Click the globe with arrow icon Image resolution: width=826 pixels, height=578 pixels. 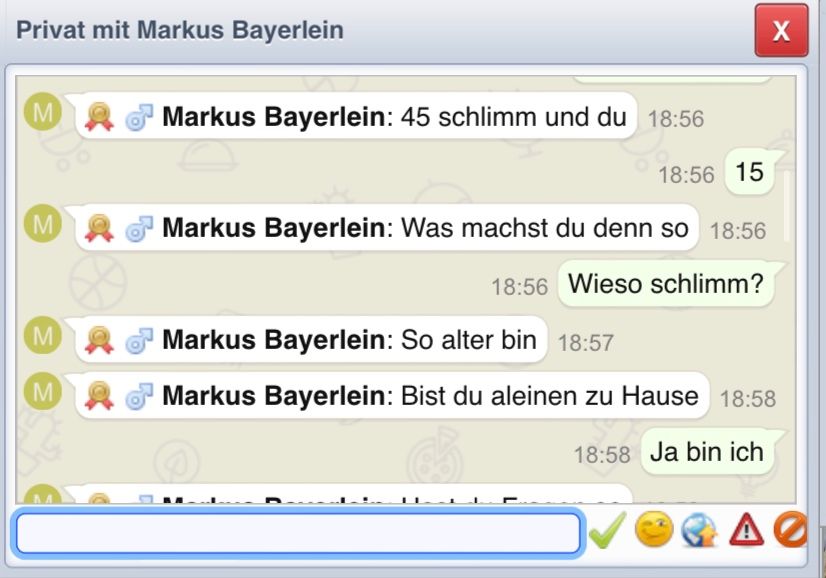(x=700, y=530)
